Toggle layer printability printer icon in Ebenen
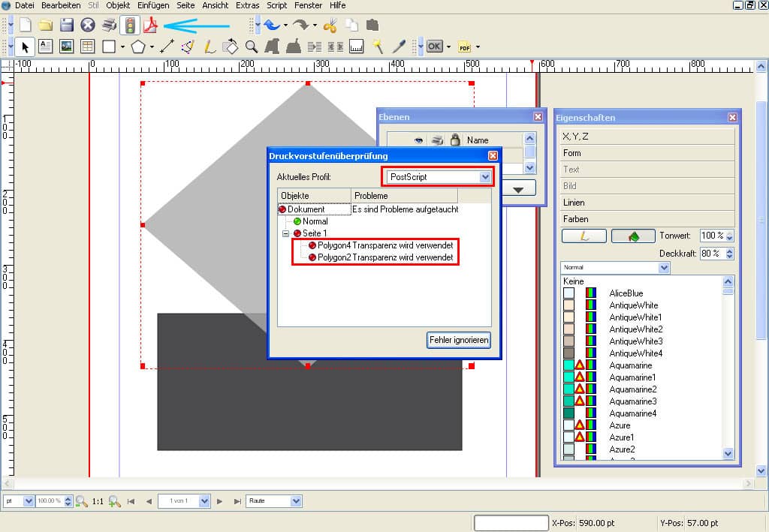The height and width of the screenshot is (532, 769). click(439, 140)
